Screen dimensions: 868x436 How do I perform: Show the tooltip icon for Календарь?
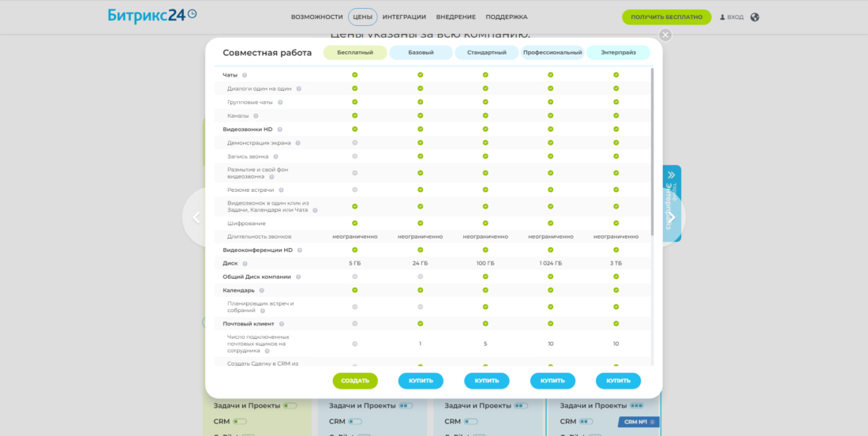261,290
